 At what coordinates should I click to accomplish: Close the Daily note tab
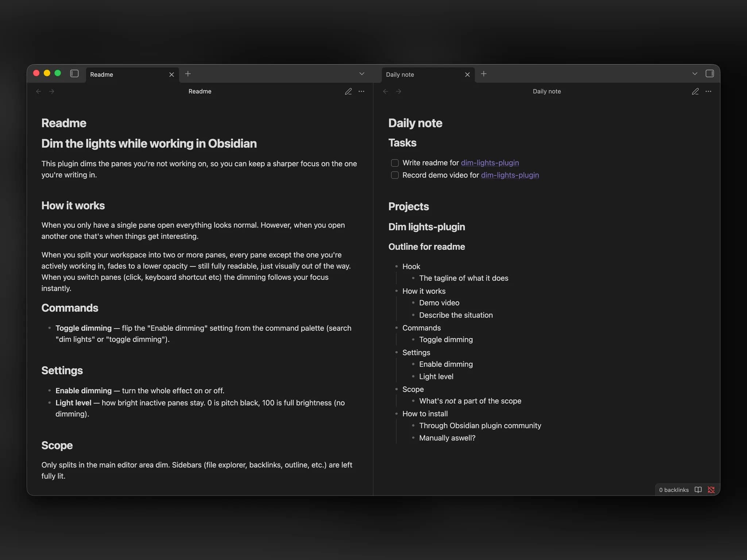click(x=467, y=74)
